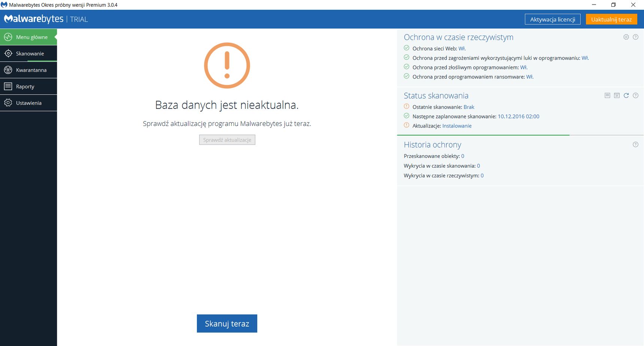Screen dimensions: 644x346
Task: Click the Menu główne pulse icon
Action: tap(8, 37)
